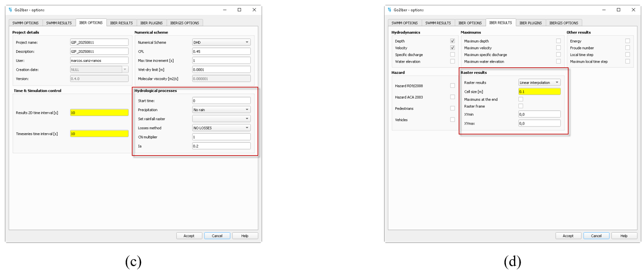Open the Numerical Scheme dropdown showing DHD
644x271 pixels.
tap(221, 42)
